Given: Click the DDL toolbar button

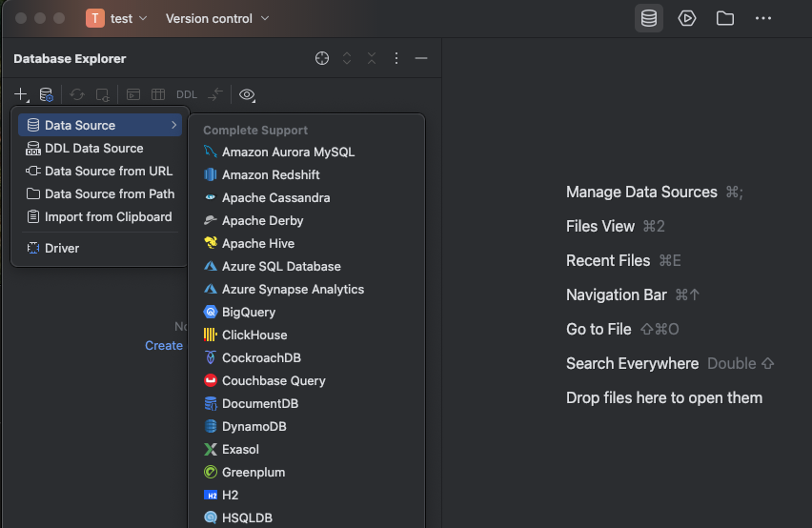Looking at the screenshot, I should pyautogui.click(x=187, y=94).
